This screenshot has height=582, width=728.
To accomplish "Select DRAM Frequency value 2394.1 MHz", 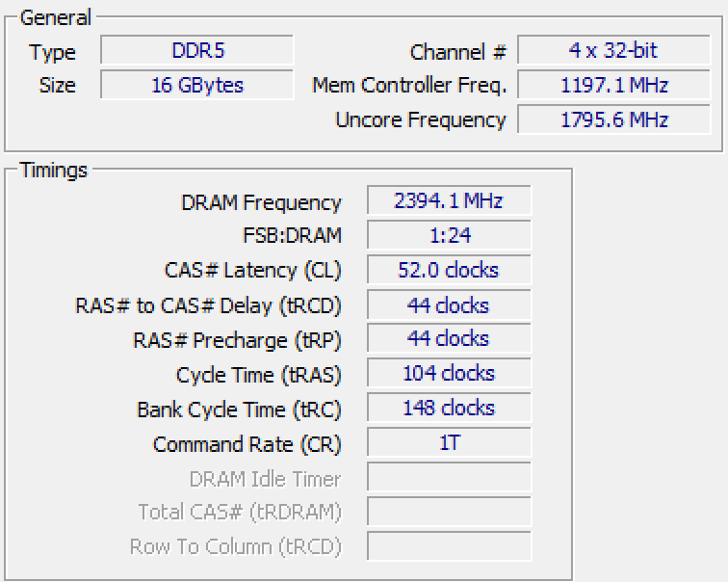I will [449, 200].
